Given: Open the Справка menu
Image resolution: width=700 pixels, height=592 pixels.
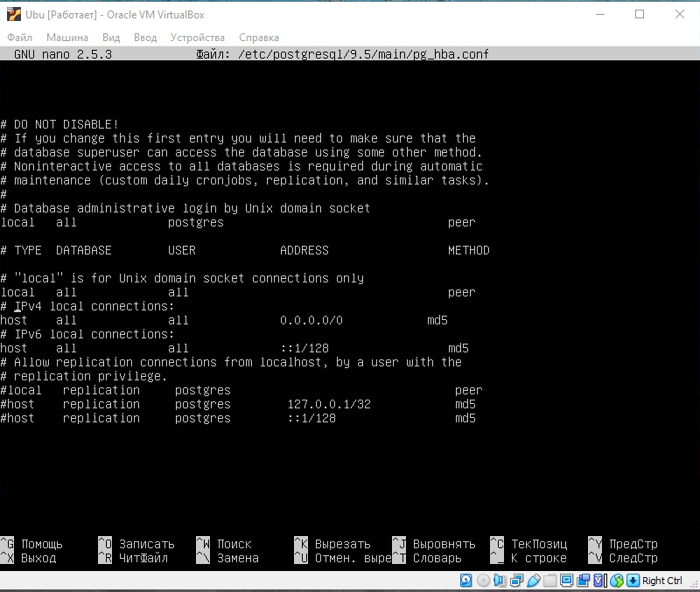Looking at the screenshot, I should pyautogui.click(x=259, y=38).
